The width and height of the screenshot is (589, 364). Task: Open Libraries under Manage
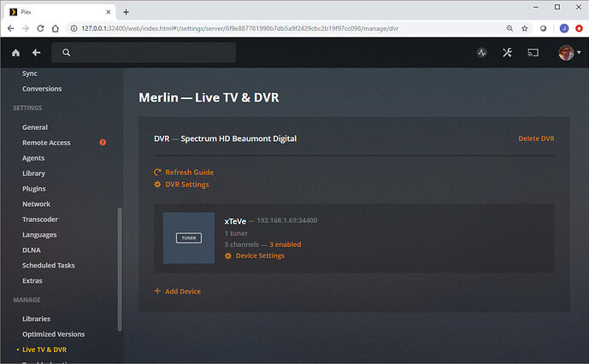tap(36, 319)
